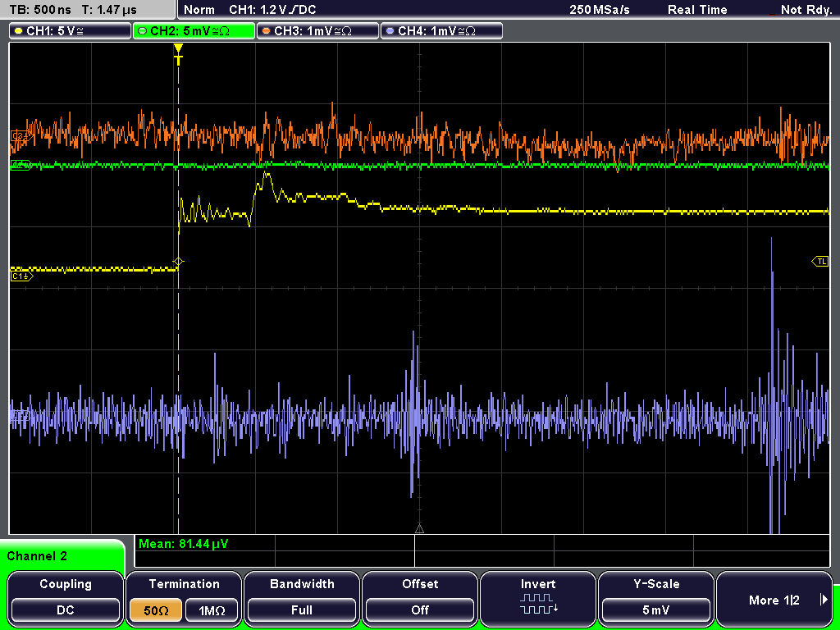
Task: Select the CH3: 1 mV channel tab
Action: pyautogui.click(x=317, y=31)
